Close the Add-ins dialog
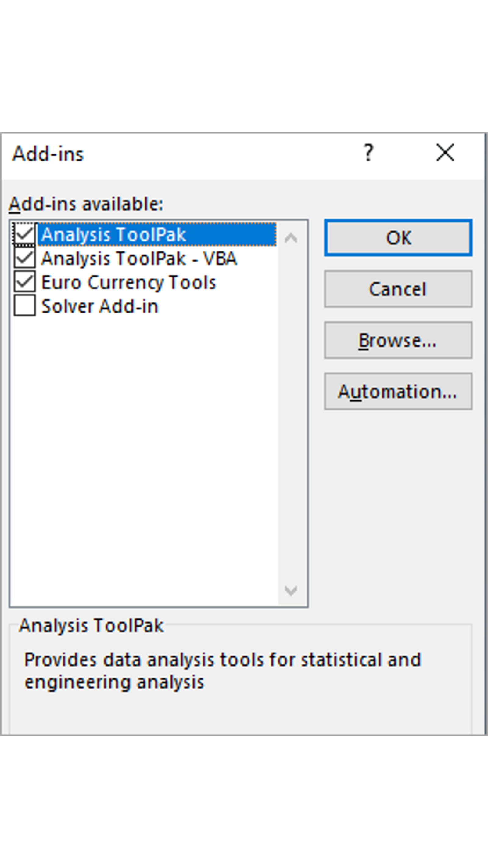 point(445,153)
